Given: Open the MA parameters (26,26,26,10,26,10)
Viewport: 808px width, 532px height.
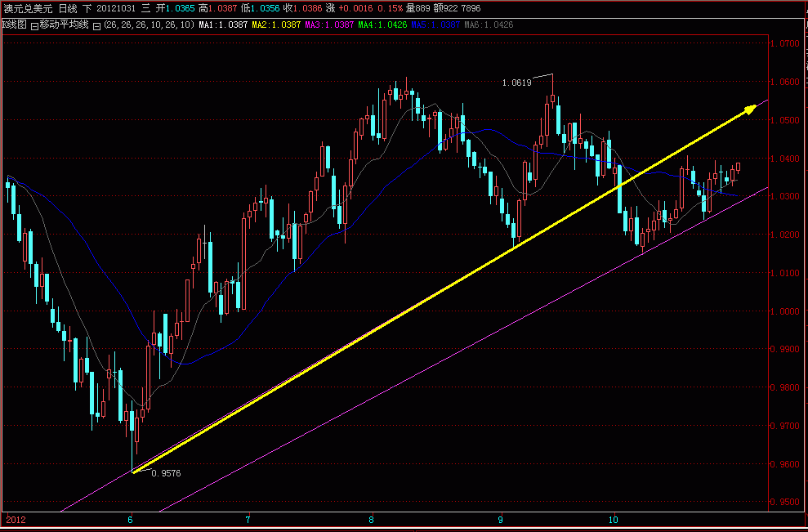Looking at the screenshot, I should point(150,25).
